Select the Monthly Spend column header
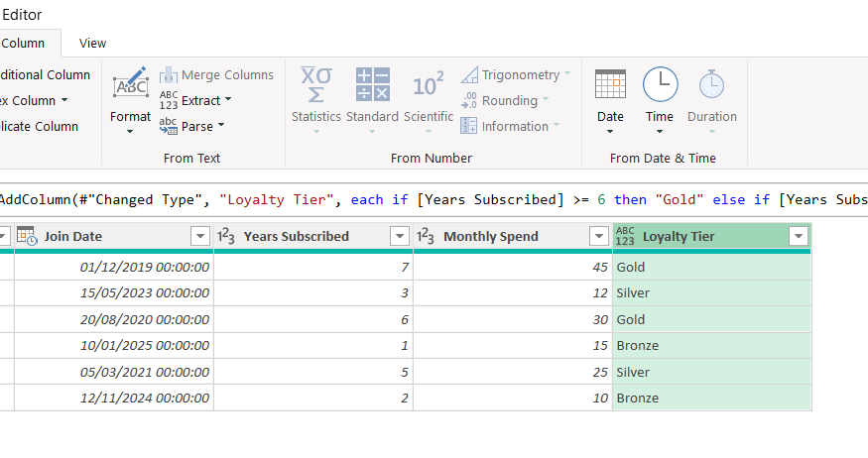 click(x=513, y=236)
